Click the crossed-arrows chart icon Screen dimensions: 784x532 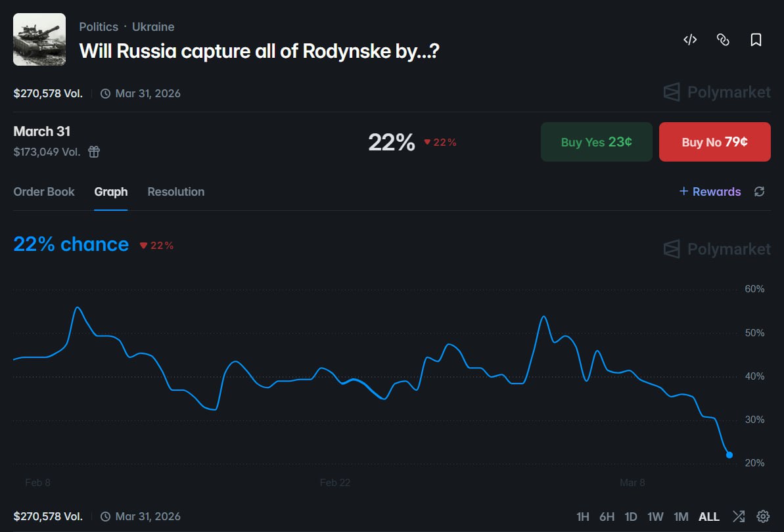tap(739, 516)
